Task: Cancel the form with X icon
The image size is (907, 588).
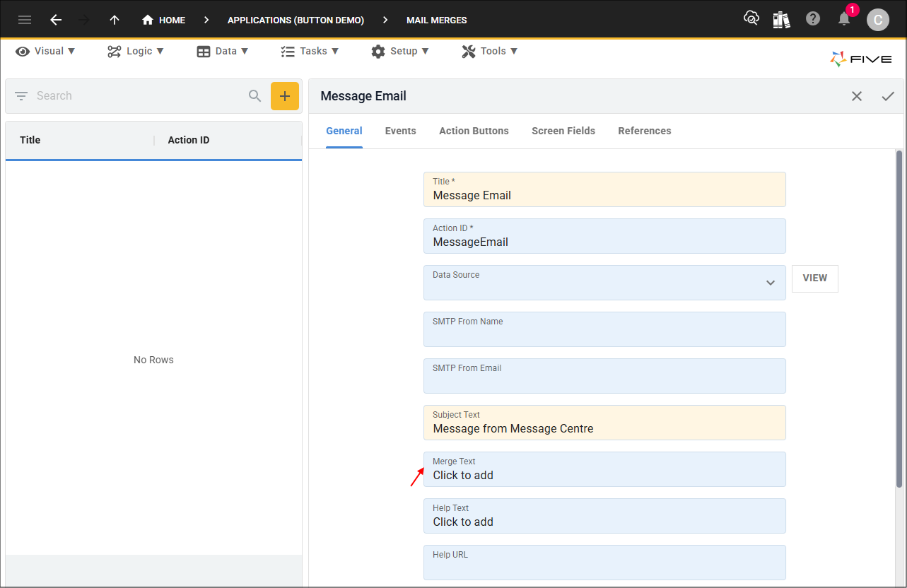Action: (x=857, y=96)
